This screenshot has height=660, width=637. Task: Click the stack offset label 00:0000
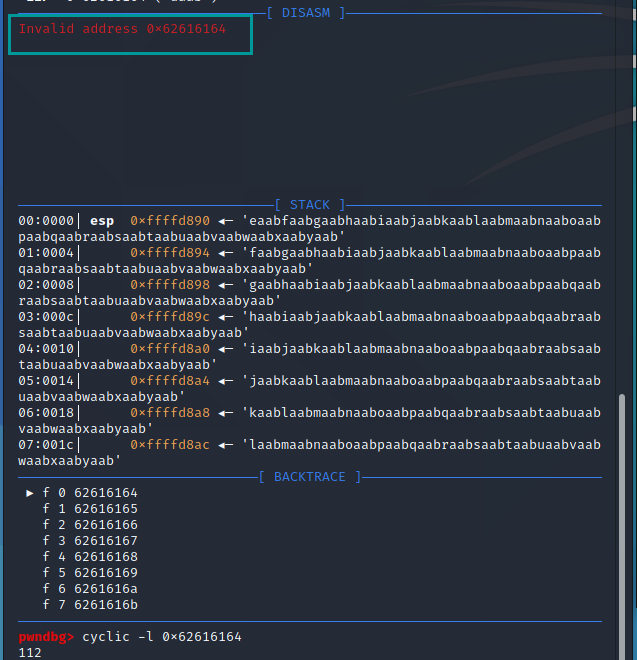click(x=46, y=221)
